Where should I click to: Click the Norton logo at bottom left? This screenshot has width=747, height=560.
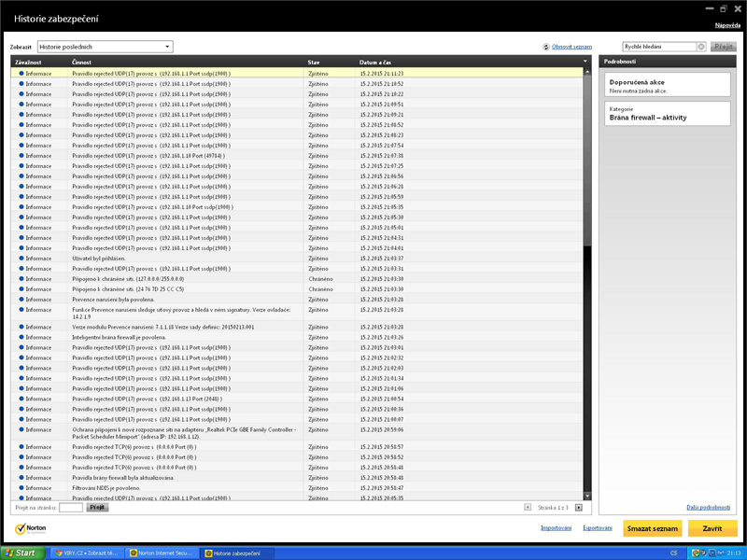point(31,528)
